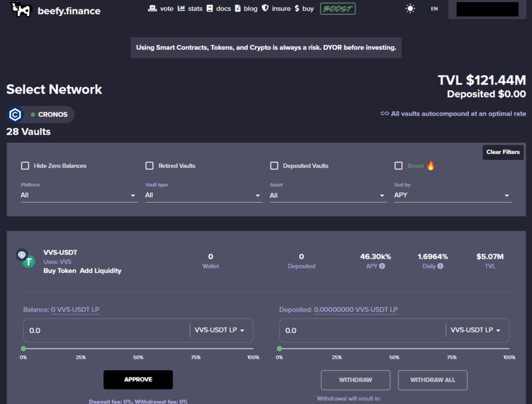Screen dimensions: 532x404
Task: Open APY info tooltip icon
Action: 382,266
